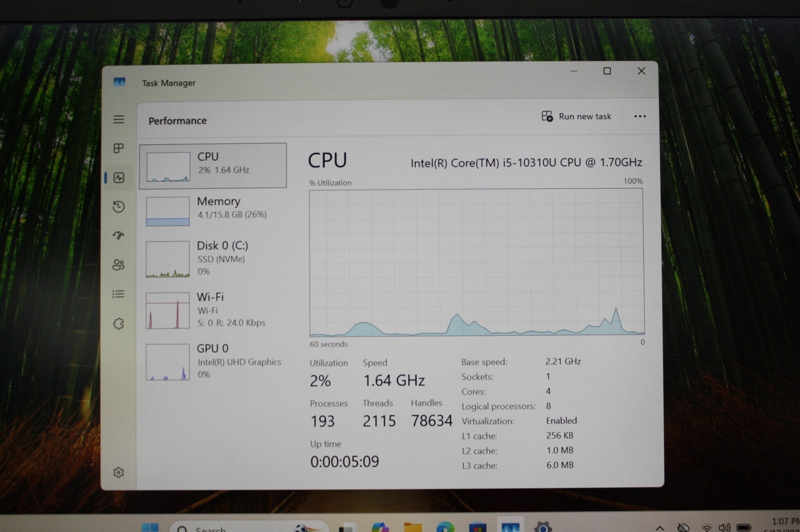Click the processor name i5-10310U text
The height and width of the screenshot is (532, 800).
(526, 162)
